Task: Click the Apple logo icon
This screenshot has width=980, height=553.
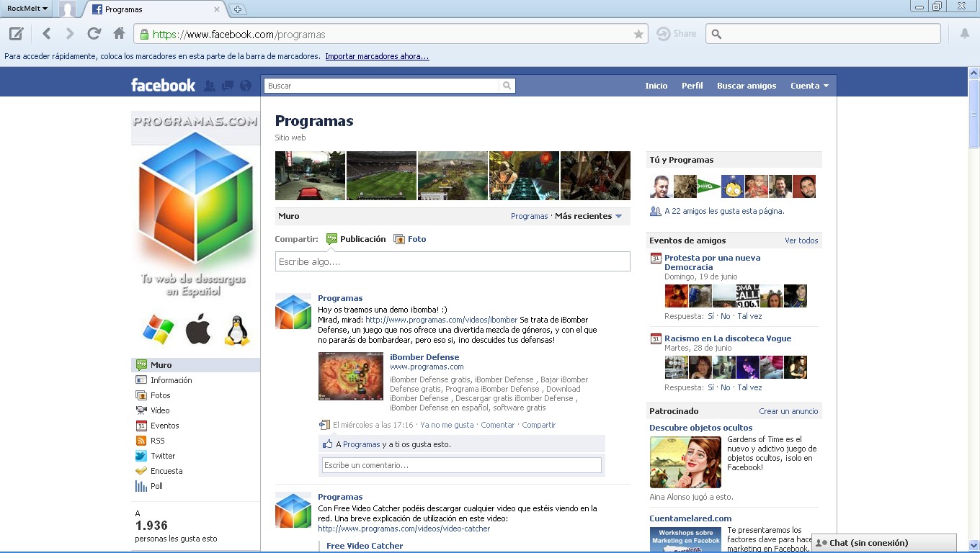Action: (198, 331)
